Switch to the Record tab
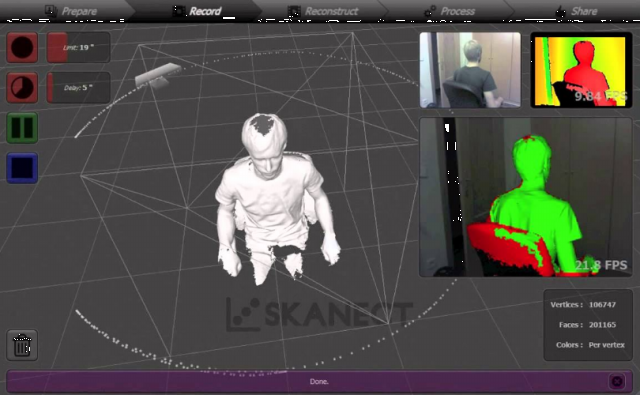640x395 pixels. click(197, 11)
